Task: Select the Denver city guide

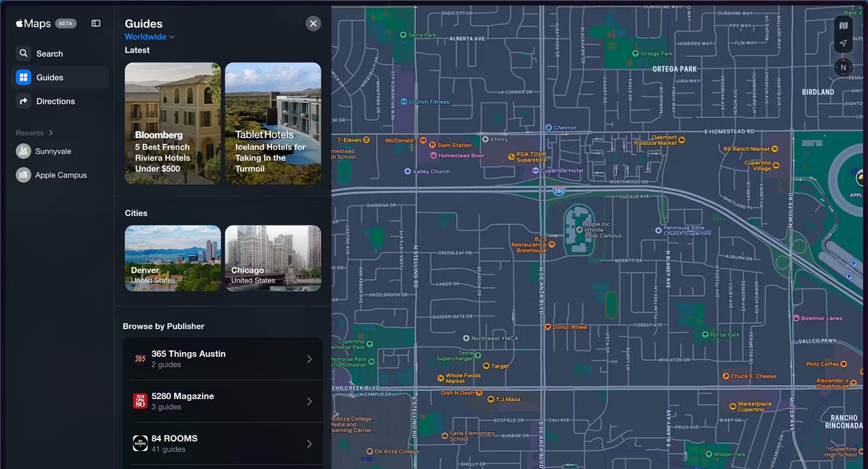Action: click(172, 258)
